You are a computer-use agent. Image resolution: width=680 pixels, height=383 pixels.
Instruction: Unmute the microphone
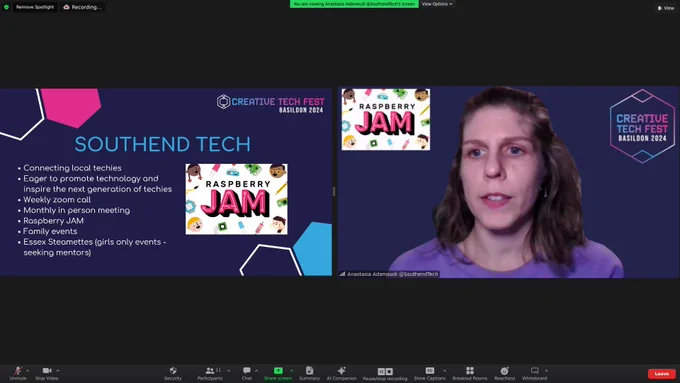(18, 373)
